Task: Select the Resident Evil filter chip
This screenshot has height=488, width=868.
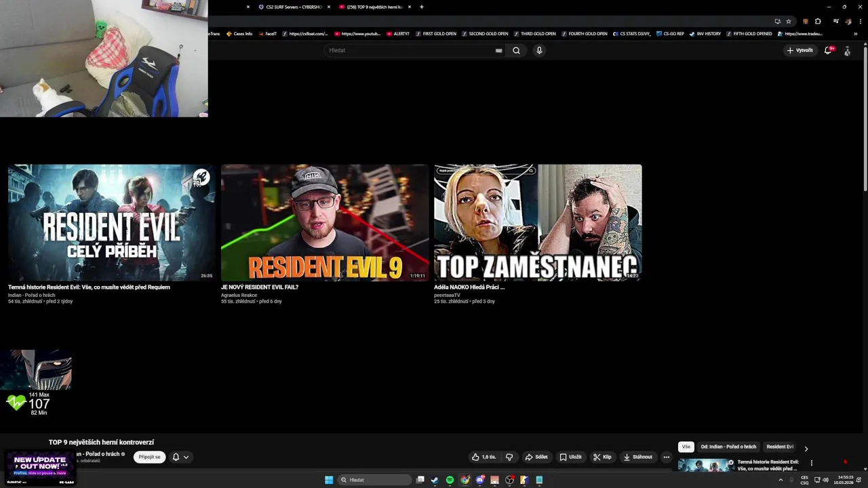Action: coord(780,447)
